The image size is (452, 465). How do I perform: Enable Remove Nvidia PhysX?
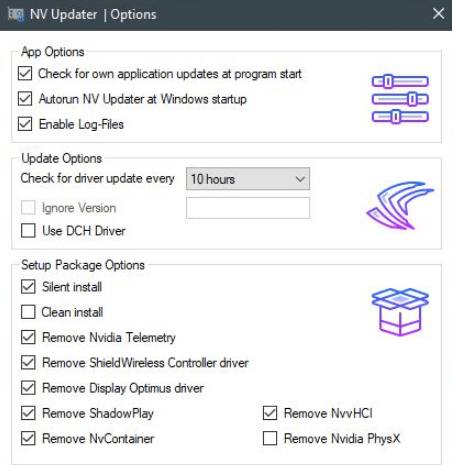pyautogui.click(x=270, y=439)
